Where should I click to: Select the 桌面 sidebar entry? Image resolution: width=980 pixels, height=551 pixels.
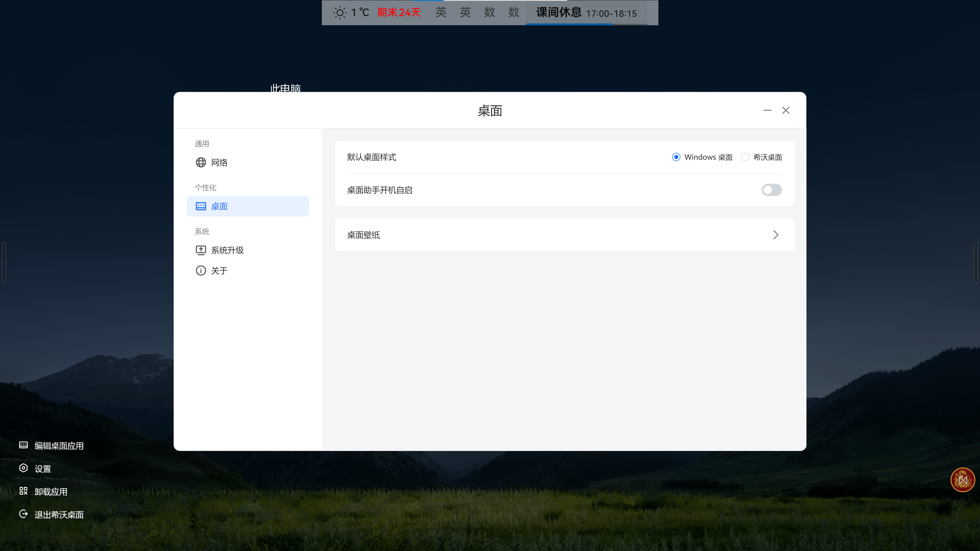tap(248, 206)
